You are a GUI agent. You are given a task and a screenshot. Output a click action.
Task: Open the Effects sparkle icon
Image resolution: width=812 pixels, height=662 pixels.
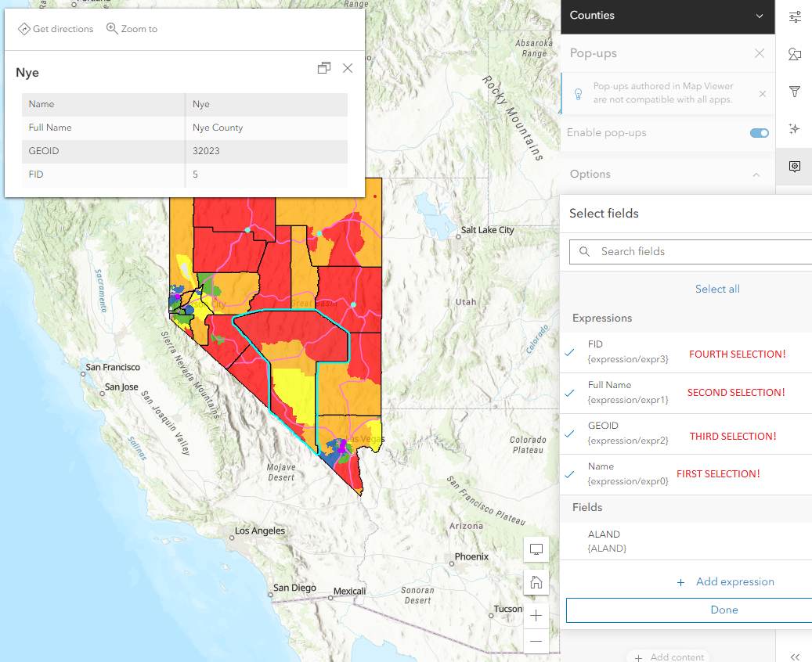coord(795,129)
